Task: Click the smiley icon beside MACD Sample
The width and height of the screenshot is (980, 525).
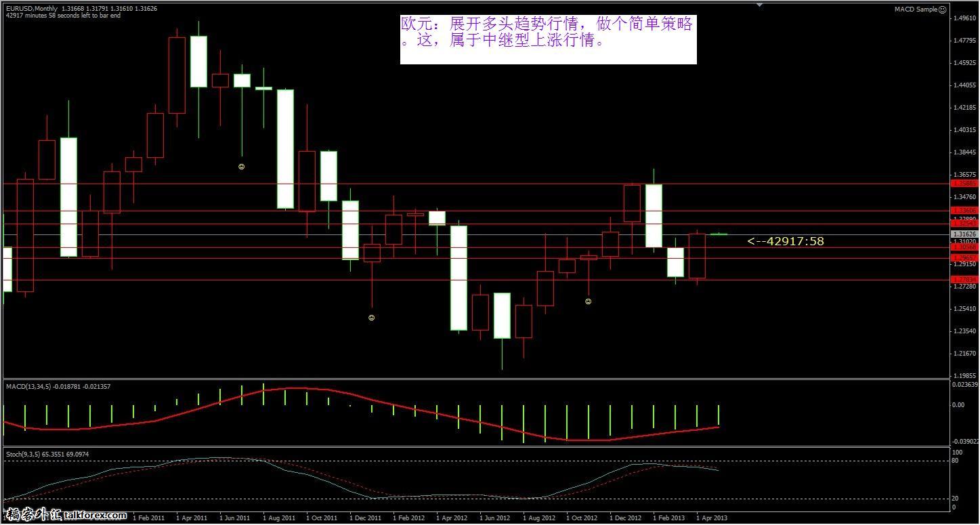Action: pyautogui.click(x=943, y=9)
